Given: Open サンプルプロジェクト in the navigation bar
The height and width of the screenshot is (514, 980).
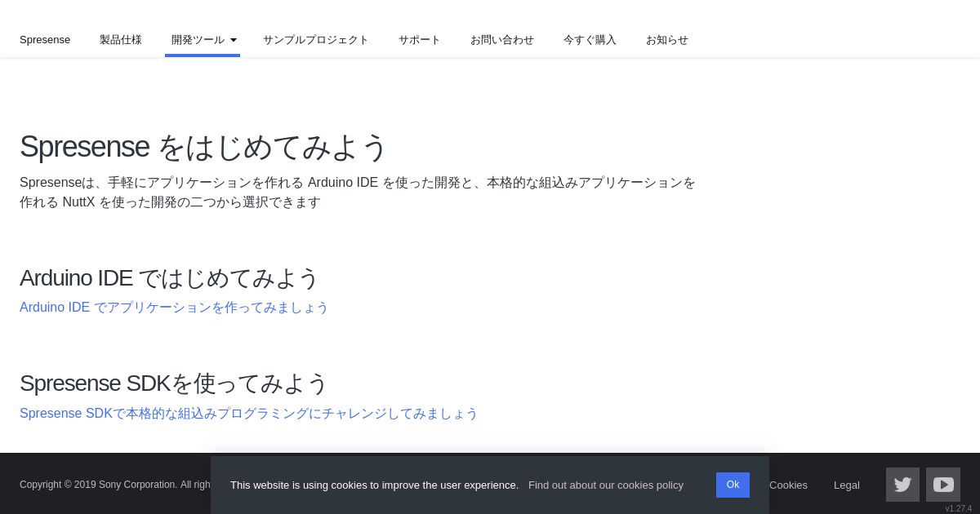Looking at the screenshot, I should pos(316,40).
